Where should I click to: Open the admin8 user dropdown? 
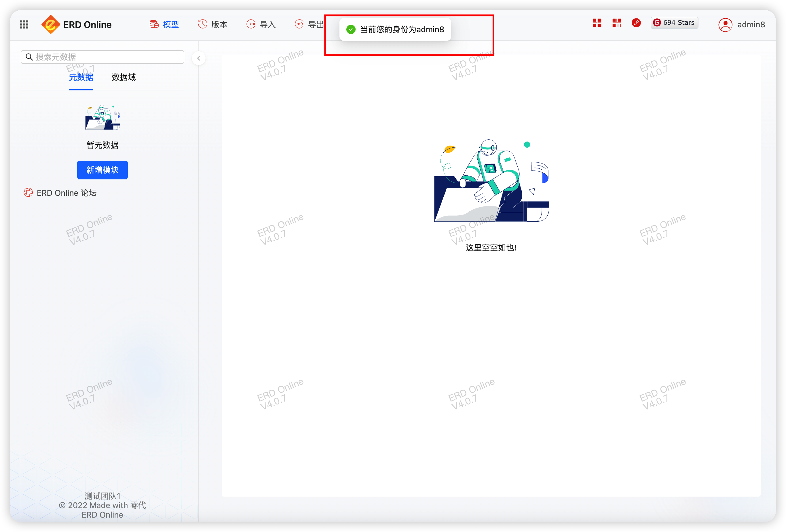point(751,25)
